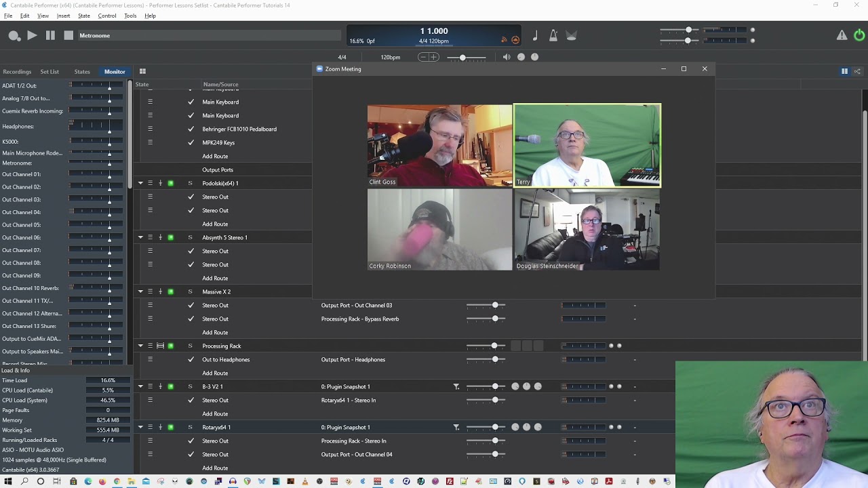Toggle green run indicator on Podolski(x64) 1
868x488 pixels.
[171, 183]
